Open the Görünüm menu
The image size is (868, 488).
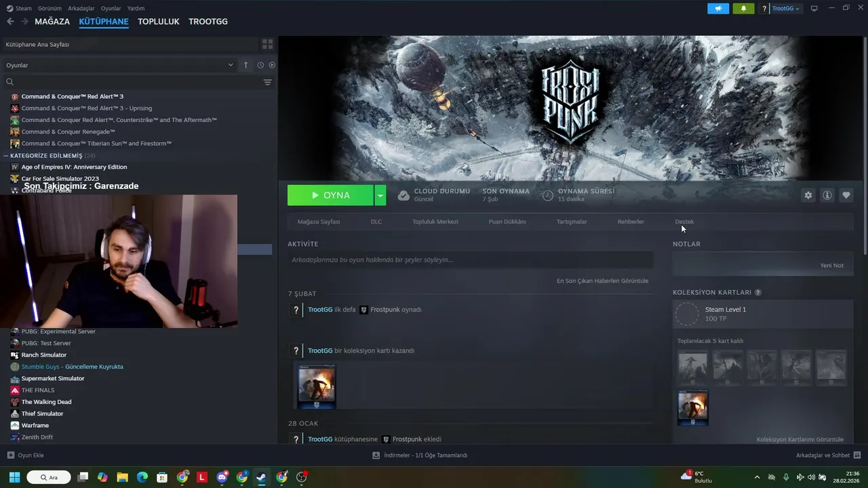[x=50, y=8]
